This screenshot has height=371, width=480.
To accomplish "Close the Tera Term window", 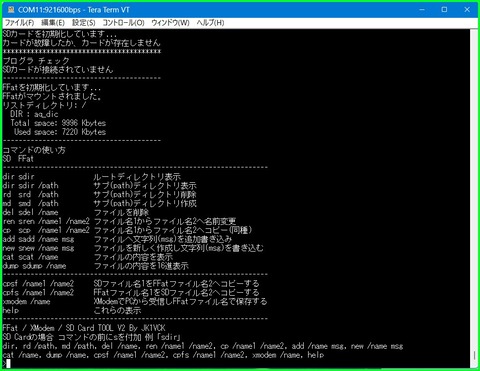I will [x=467, y=10].
